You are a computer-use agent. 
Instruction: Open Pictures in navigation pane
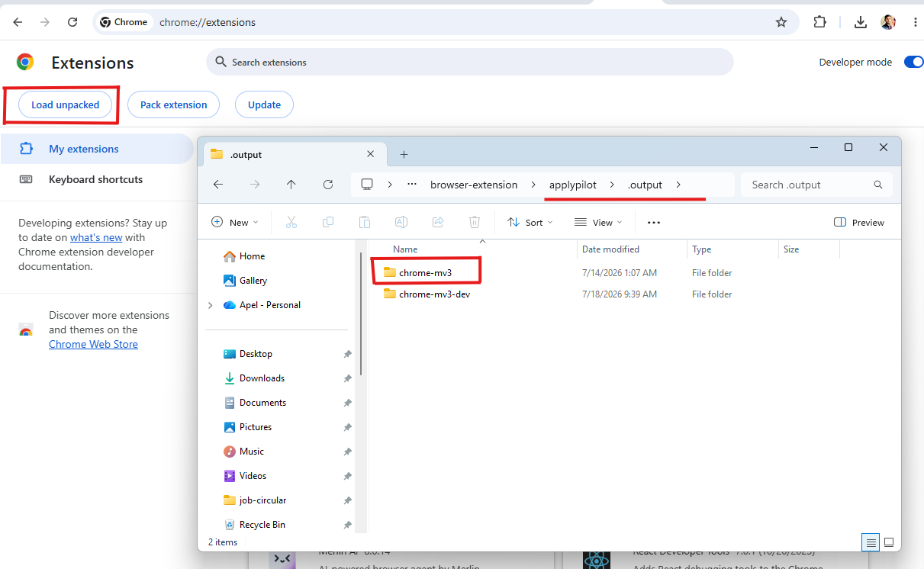tap(247, 427)
